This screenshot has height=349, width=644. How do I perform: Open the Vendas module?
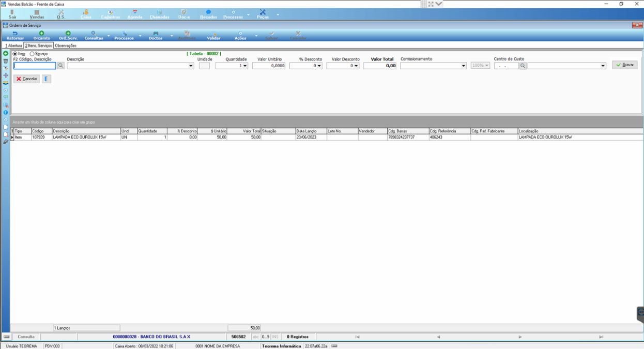pyautogui.click(x=37, y=14)
